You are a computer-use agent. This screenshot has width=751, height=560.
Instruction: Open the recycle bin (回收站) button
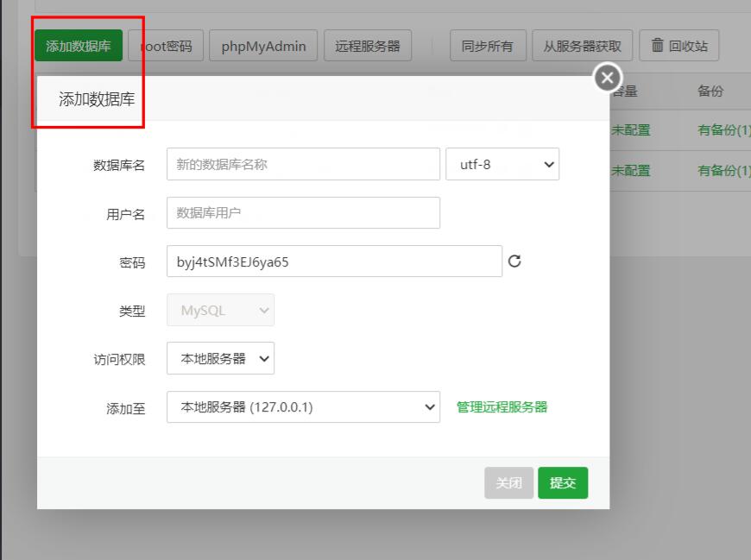coord(678,46)
